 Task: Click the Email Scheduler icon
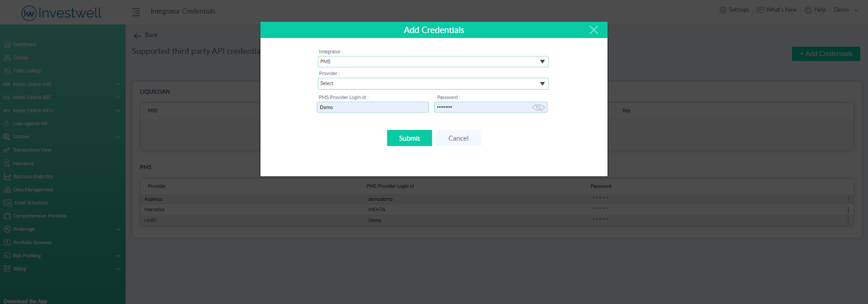tap(8, 203)
